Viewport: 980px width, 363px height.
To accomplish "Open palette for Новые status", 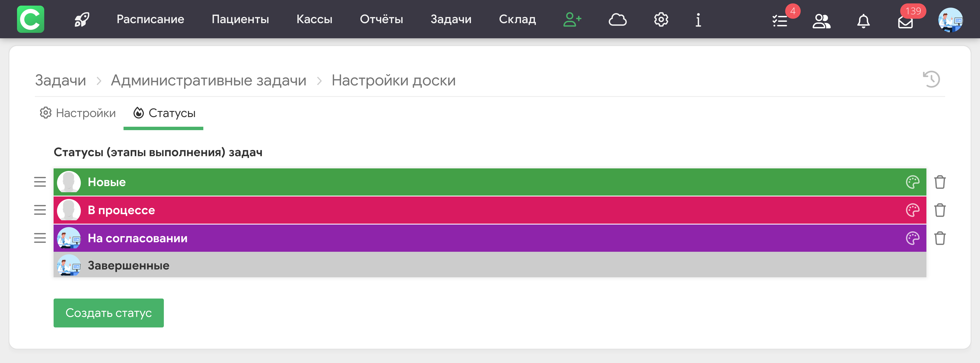I will pos(912,182).
